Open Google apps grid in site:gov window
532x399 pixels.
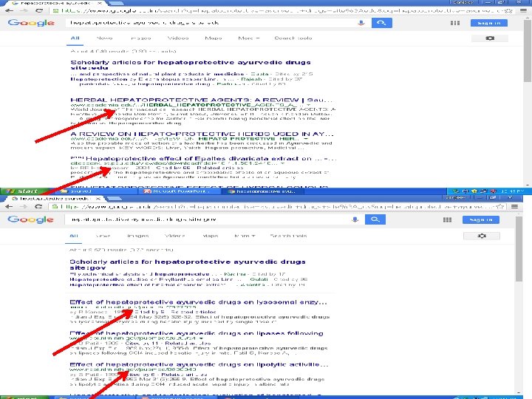pyautogui.click(x=447, y=220)
